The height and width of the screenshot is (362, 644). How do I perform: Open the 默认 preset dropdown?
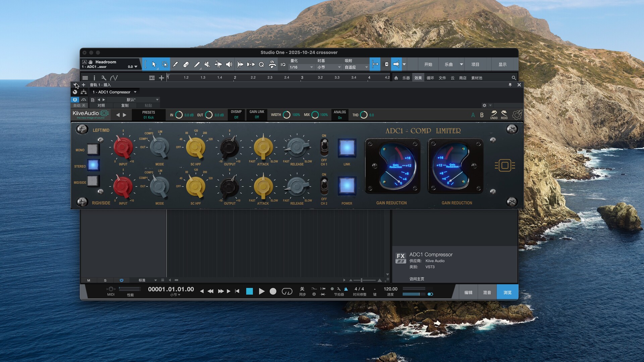(x=157, y=100)
